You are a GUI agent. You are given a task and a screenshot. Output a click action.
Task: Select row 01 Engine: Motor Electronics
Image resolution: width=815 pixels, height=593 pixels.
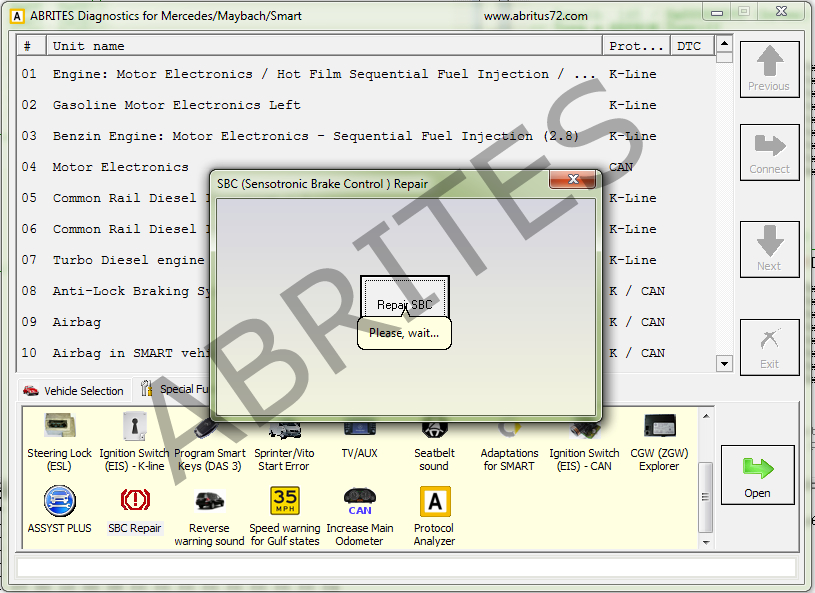pyautogui.click(x=366, y=74)
